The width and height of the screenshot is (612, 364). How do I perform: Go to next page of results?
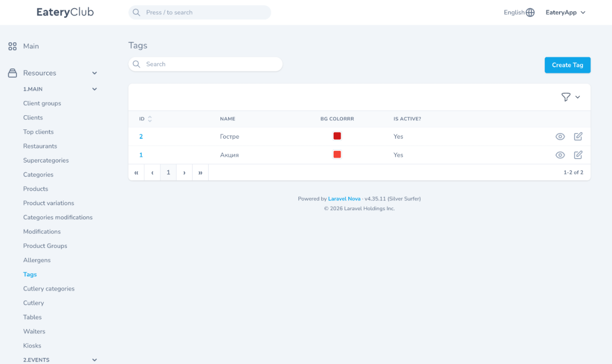click(184, 172)
